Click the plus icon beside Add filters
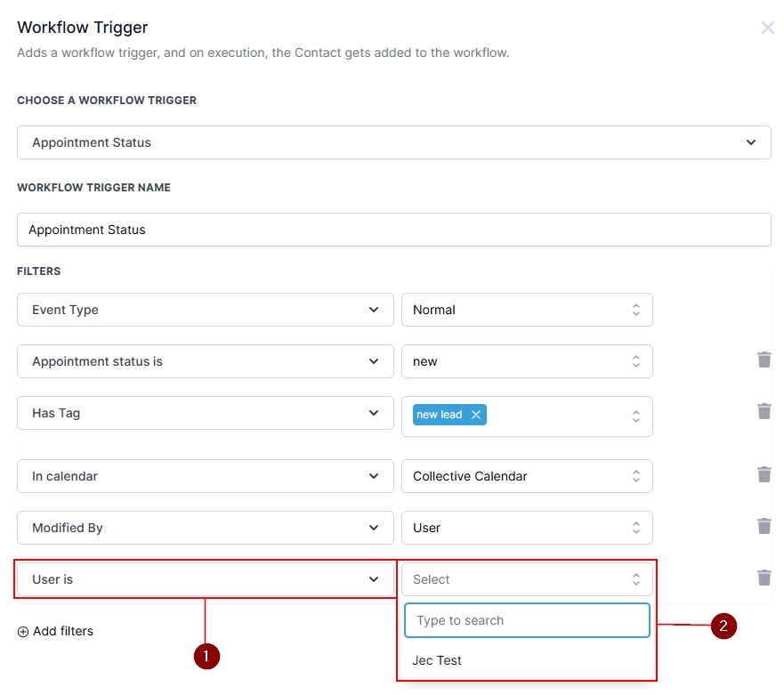 click(x=23, y=632)
